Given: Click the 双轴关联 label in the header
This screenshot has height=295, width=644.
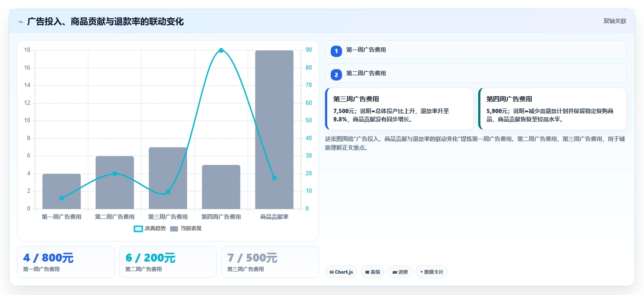Looking at the screenshot, I should click(614, 21).
